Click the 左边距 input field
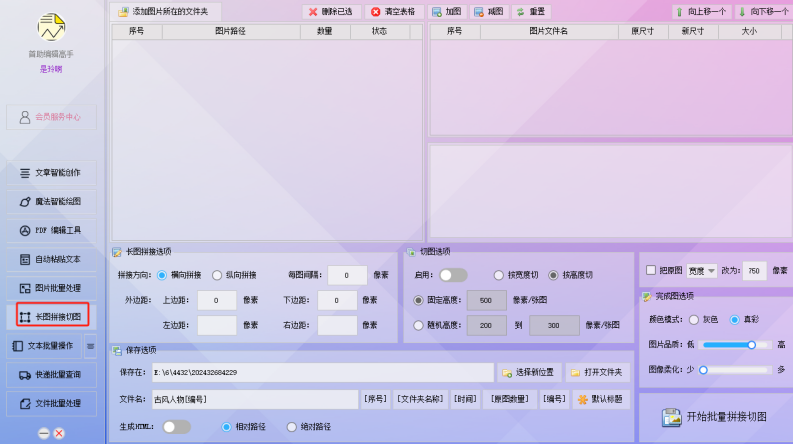The height and width of the screenshot is (444, 793). click(216, 325)
